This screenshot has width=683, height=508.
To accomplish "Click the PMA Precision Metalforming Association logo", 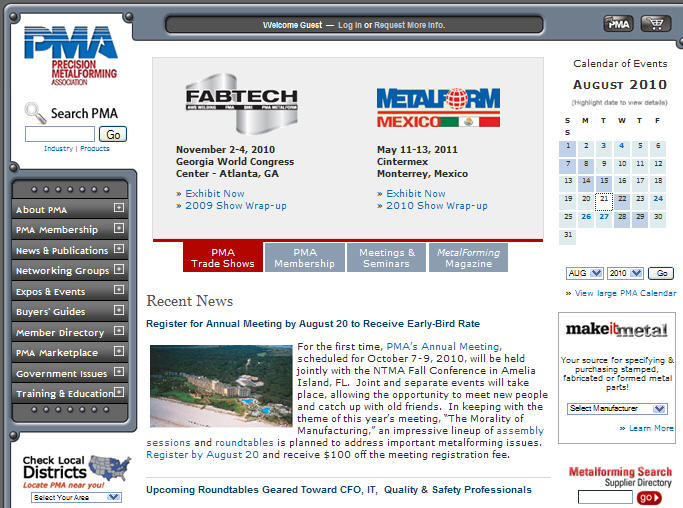I will pos(71,55).
